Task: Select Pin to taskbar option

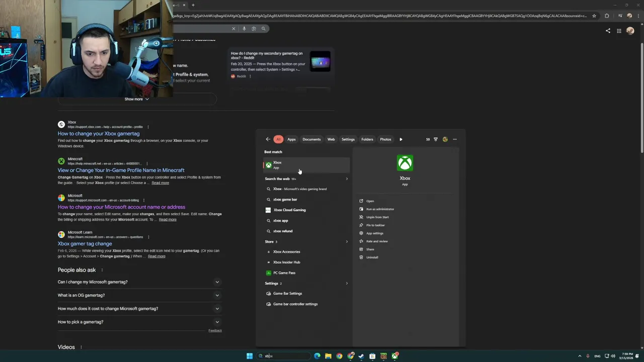Action: click(375, 225)
